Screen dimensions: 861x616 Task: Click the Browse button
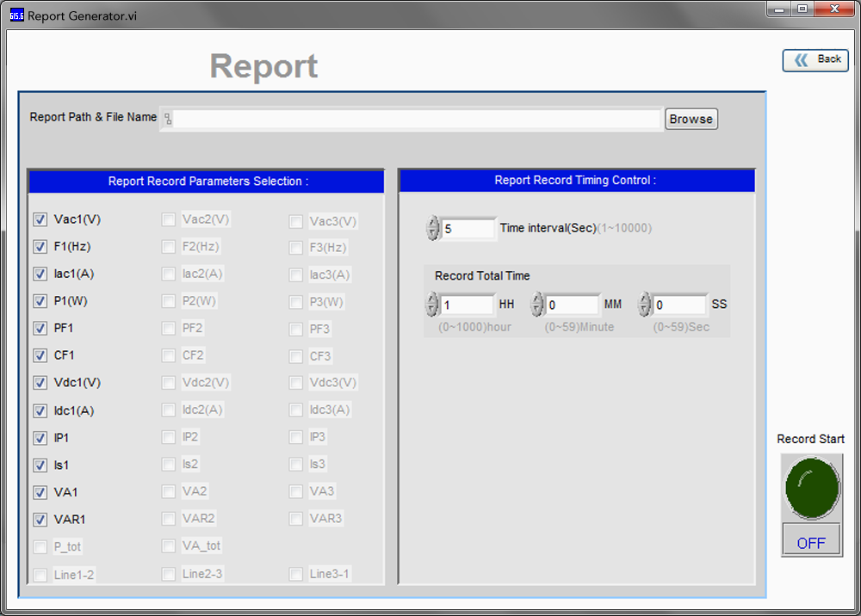click(x=691, y=119)
